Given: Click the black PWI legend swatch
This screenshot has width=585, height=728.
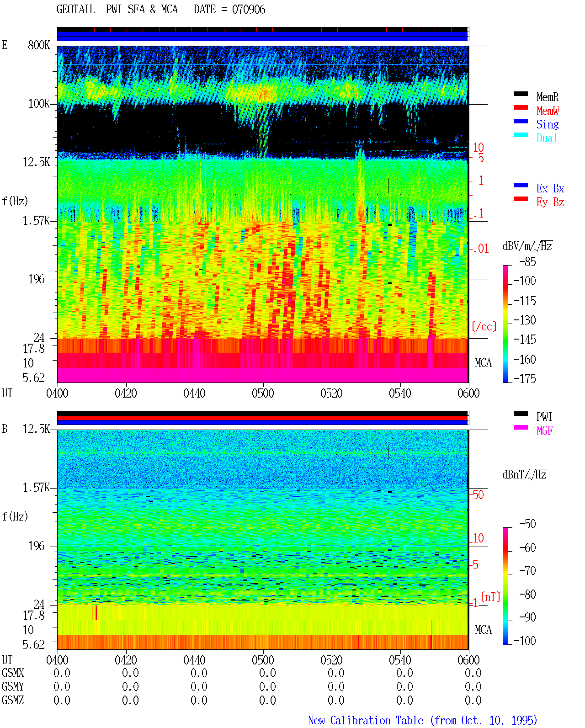Looking at the screenshot, I should pyautogui.click(x=521, y=414).
